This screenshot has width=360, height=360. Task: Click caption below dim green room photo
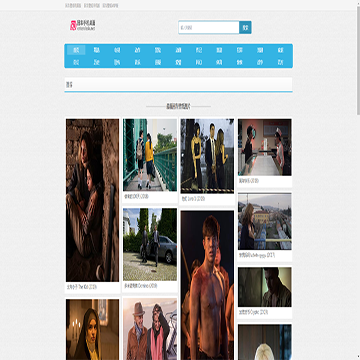click(x=254, y=312)
